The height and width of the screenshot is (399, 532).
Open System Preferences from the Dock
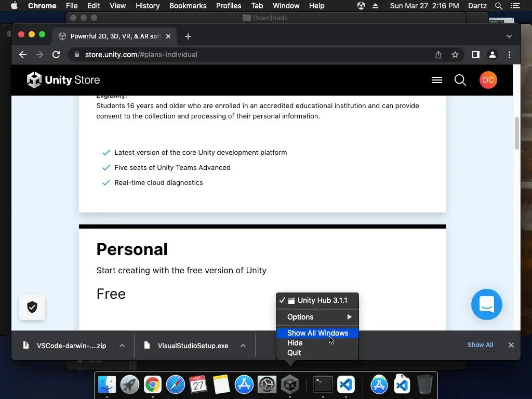coord(267,384)
